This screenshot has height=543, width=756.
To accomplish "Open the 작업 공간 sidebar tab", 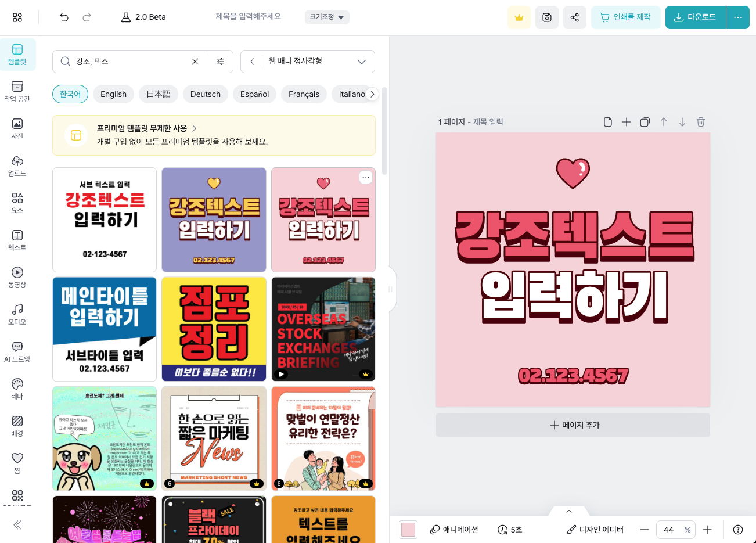I will tap(17, 92).
